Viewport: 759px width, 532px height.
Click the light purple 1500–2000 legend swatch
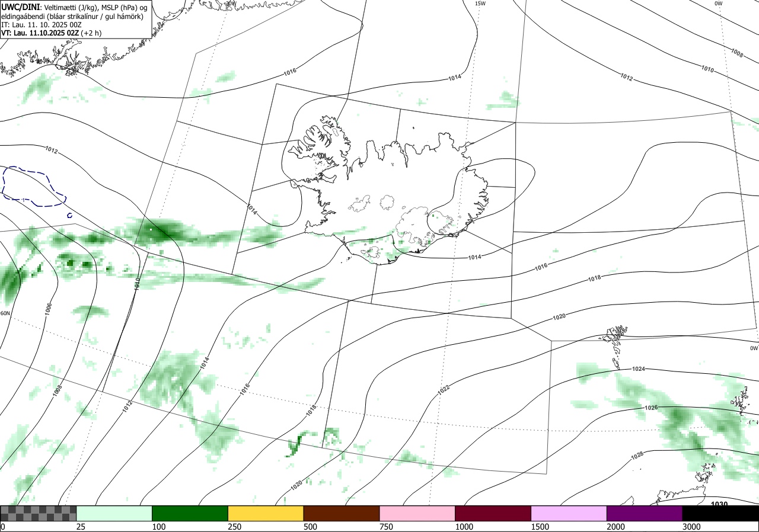569,513
